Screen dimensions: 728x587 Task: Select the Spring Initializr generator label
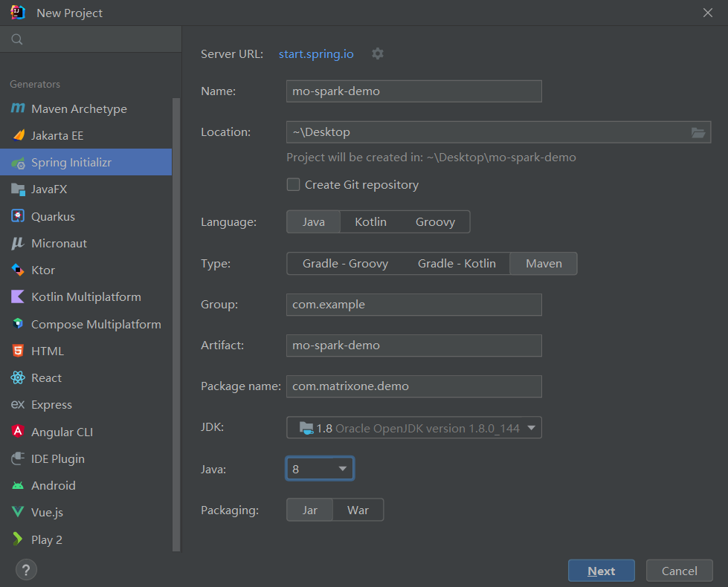point(71,163)
